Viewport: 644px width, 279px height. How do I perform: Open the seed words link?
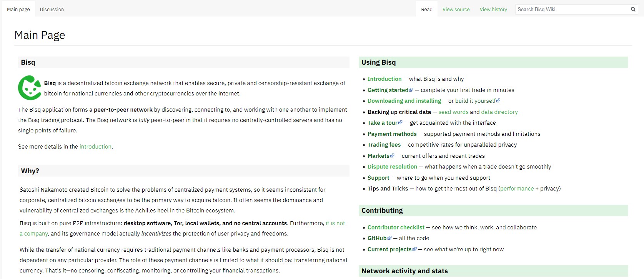(x=453, y=112)
